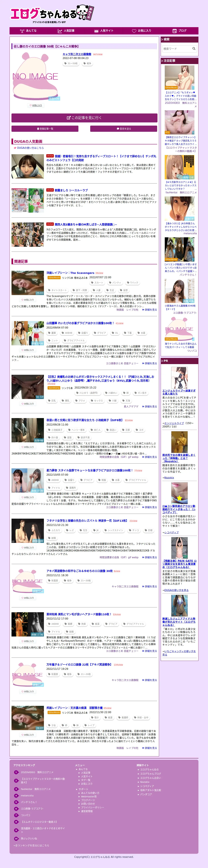Screen dimensions: 208x868
Task: Toggle お気に入り for the 2022/11/17 19:29 article
Action: [x=28, y=691]
